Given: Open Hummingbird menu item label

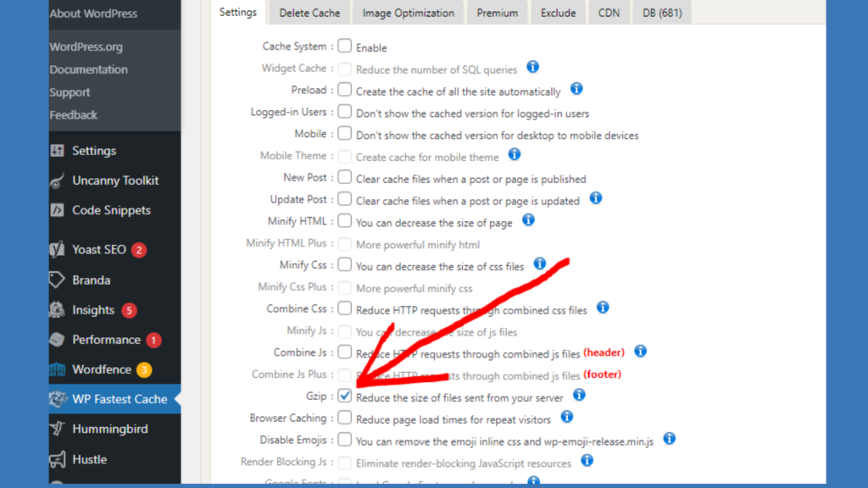Looking at the screenshot, I should point(110,429).
